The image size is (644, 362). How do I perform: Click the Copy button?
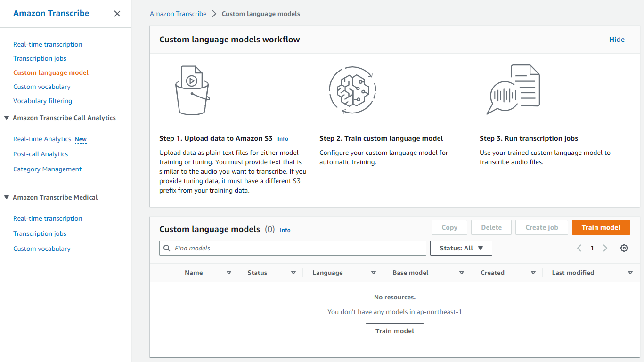coord(449,227)
